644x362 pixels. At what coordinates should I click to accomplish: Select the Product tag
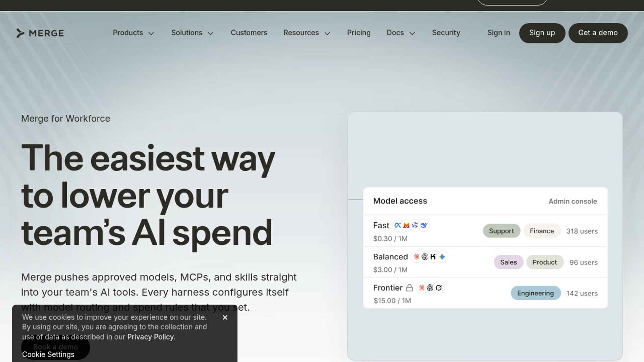click(x=545, y=262)
